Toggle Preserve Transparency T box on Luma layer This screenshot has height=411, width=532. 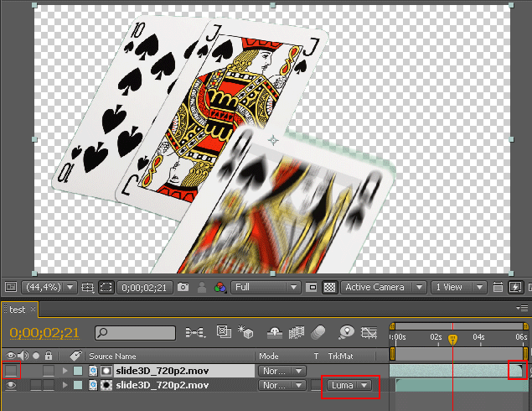[x=316, y=385]
